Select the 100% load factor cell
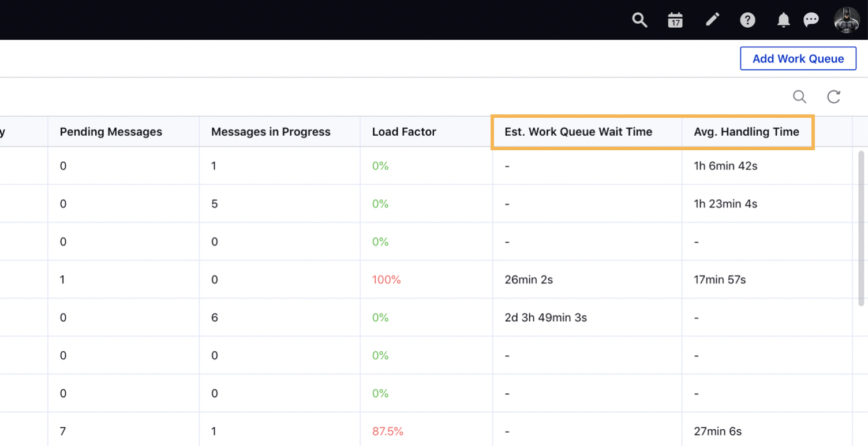The image size is (868, 446). click(386, 280)
